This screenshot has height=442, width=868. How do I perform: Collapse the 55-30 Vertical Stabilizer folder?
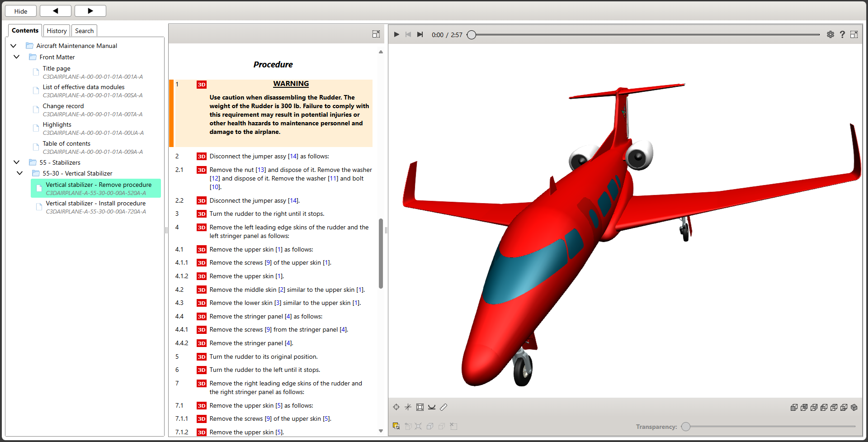(20, 173)
